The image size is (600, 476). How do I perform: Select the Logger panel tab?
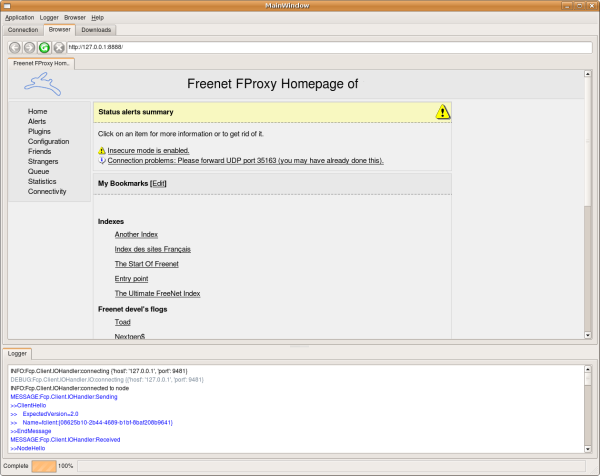pyautogui.click(x=18, y=353)
